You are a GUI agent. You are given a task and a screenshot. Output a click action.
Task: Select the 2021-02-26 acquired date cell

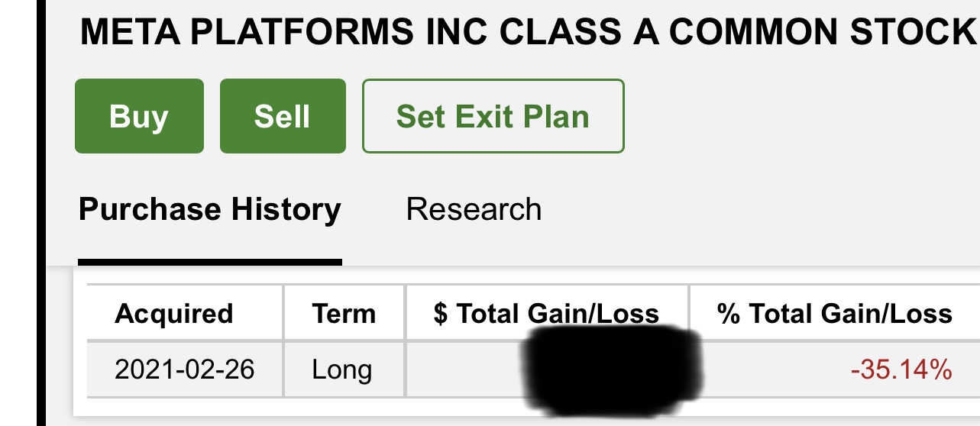point(185,370)
